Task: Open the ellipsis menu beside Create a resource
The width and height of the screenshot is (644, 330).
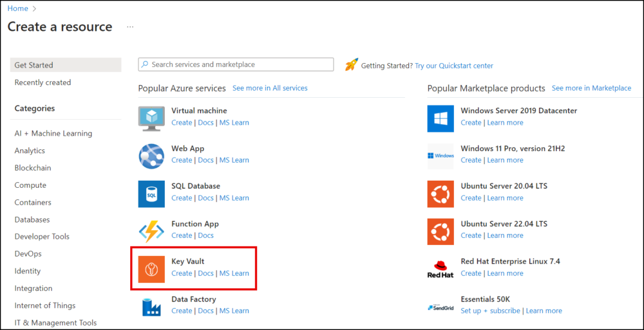Action: (130, 27)
